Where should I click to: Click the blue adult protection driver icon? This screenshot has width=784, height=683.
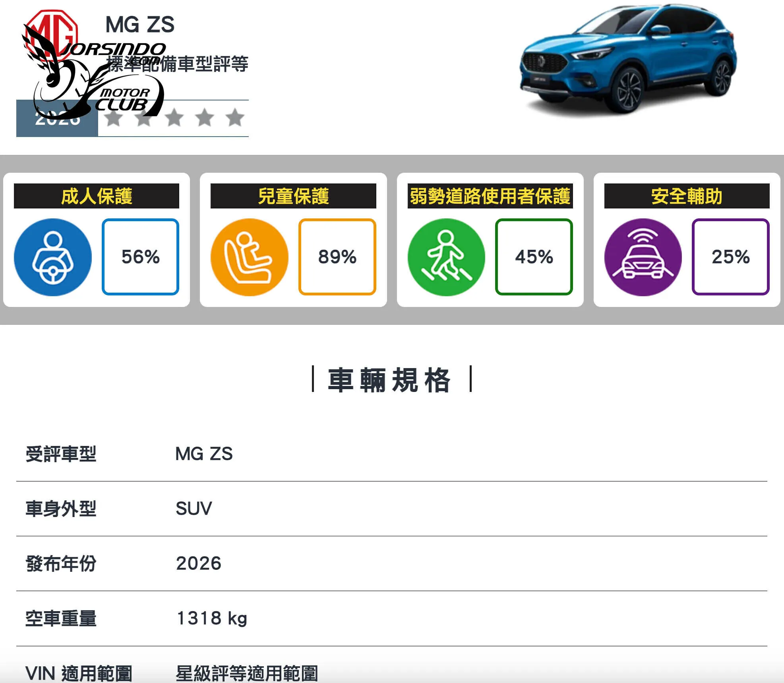(53, 257)
